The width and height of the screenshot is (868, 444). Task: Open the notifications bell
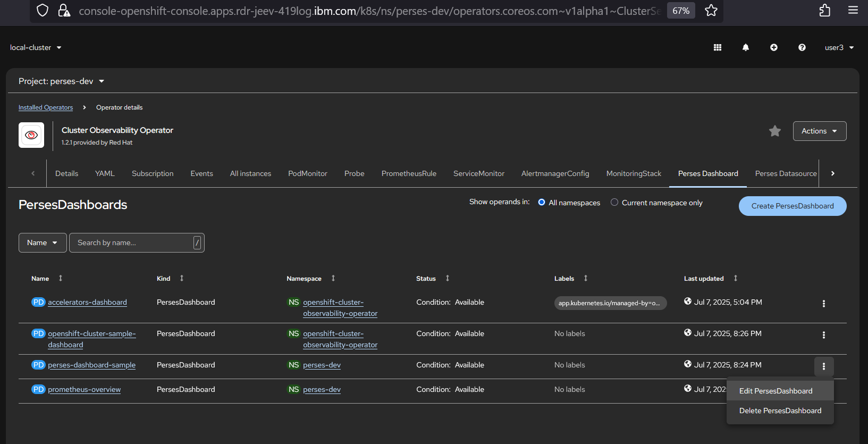[745, 47]
